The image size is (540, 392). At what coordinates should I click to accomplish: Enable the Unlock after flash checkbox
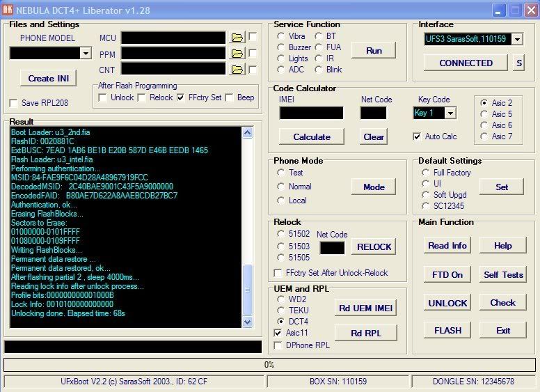(x=103, y=97)
